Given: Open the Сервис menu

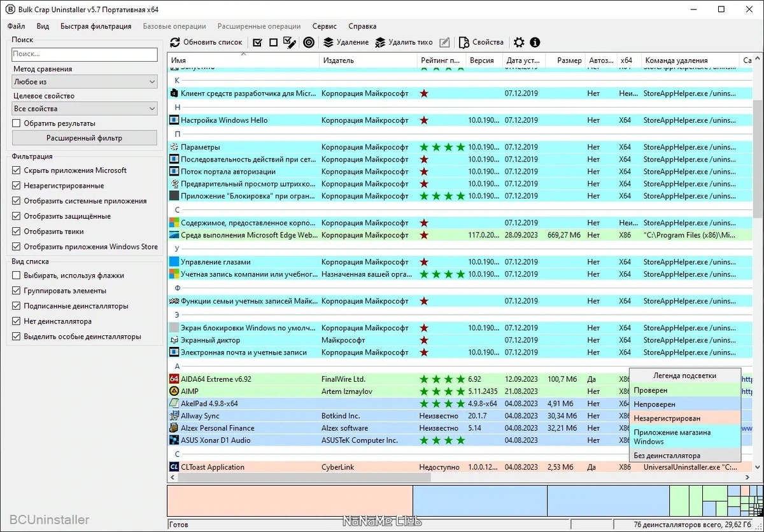Looking at the screenshot, I should [x=325, y=26].
